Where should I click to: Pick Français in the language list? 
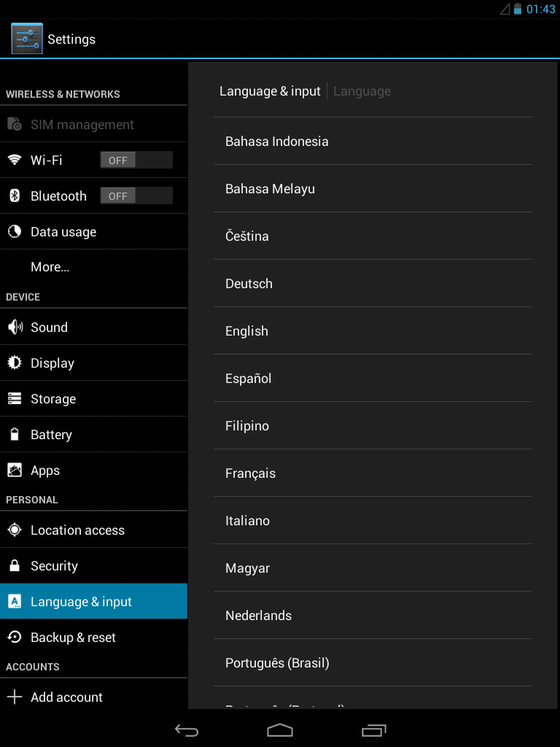click(250, 473)
